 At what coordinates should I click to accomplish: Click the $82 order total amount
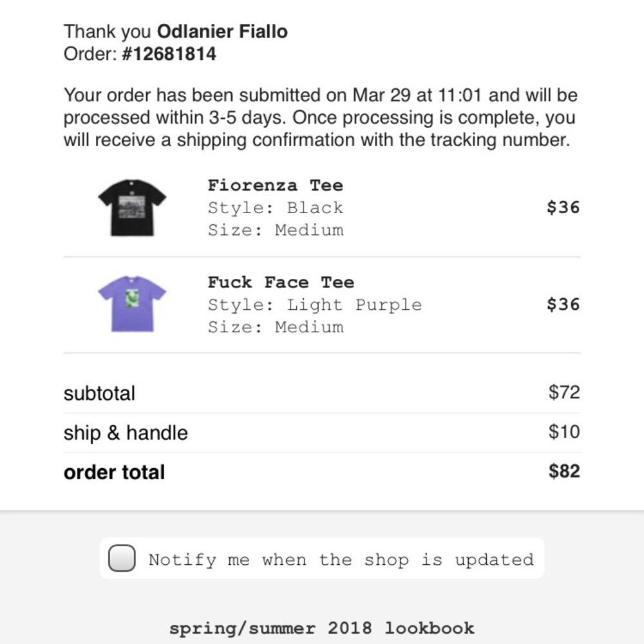pos(565,471)
